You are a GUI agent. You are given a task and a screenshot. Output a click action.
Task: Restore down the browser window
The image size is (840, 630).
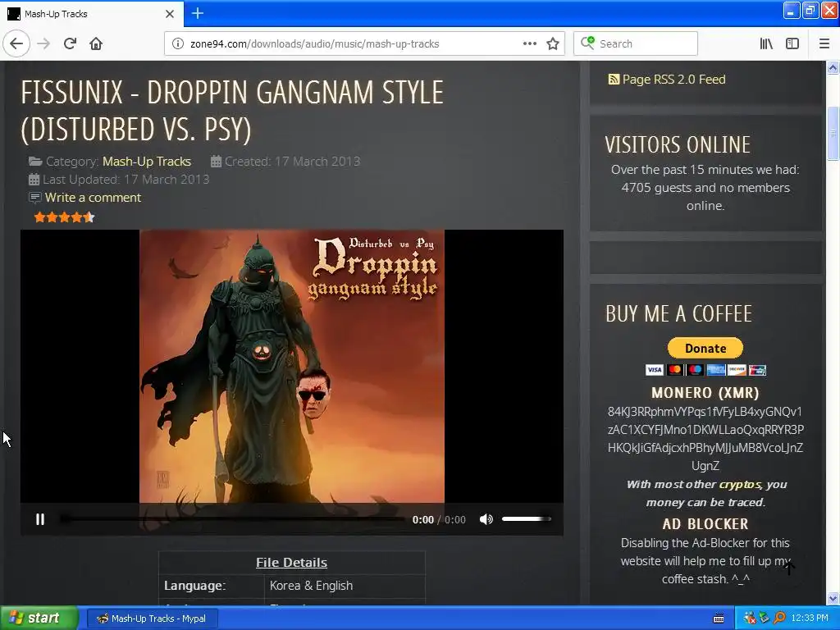(x=810, y=11)
